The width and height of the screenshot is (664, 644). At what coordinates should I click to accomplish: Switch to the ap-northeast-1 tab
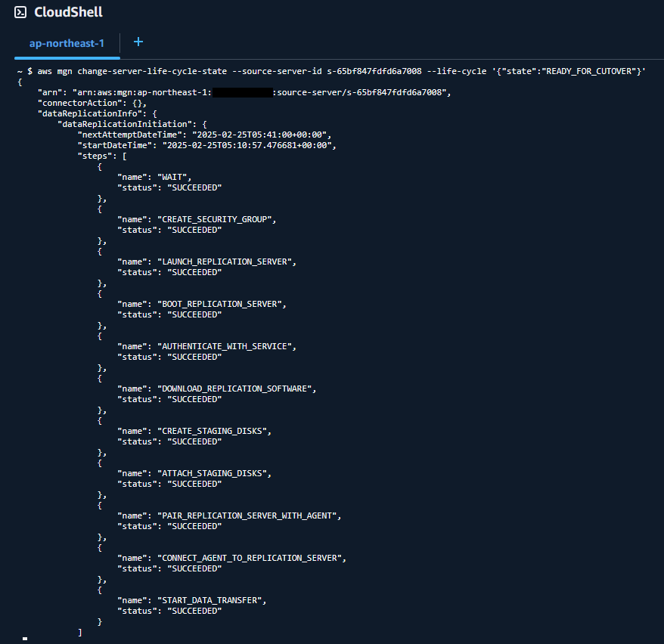67,44
